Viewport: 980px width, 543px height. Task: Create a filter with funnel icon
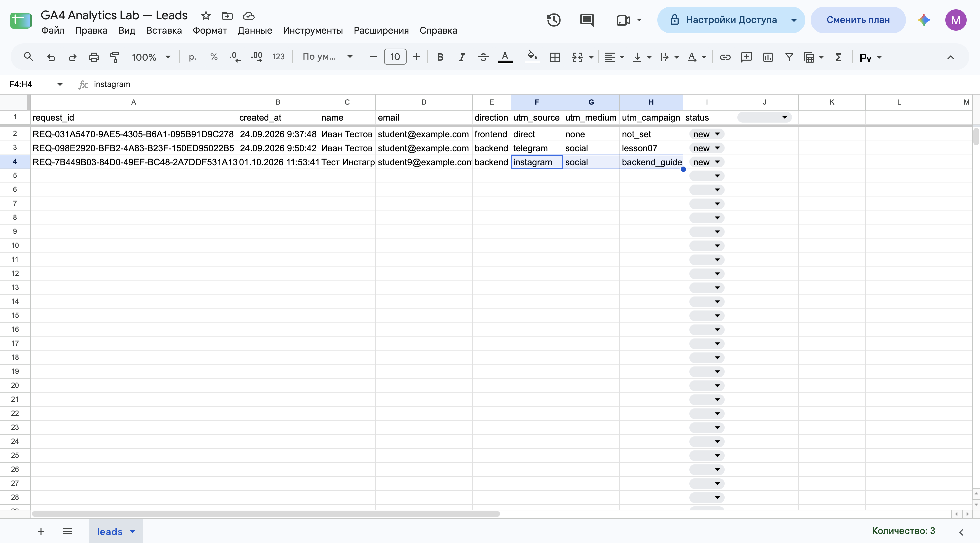click(789, 57)
